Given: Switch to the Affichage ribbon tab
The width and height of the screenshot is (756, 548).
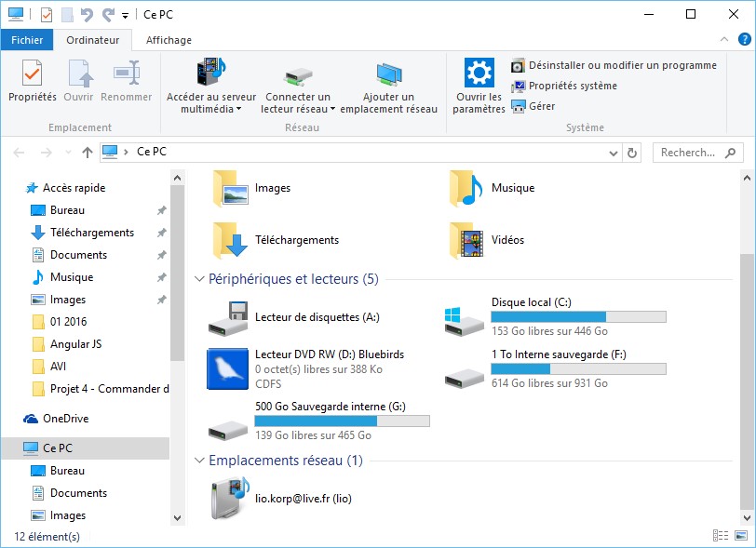Looking at the screenshot, I should [x=170, y=40].
